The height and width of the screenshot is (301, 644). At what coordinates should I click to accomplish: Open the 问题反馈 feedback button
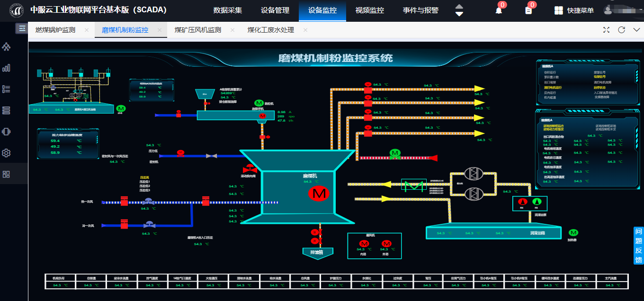click(x=639, y=246)
